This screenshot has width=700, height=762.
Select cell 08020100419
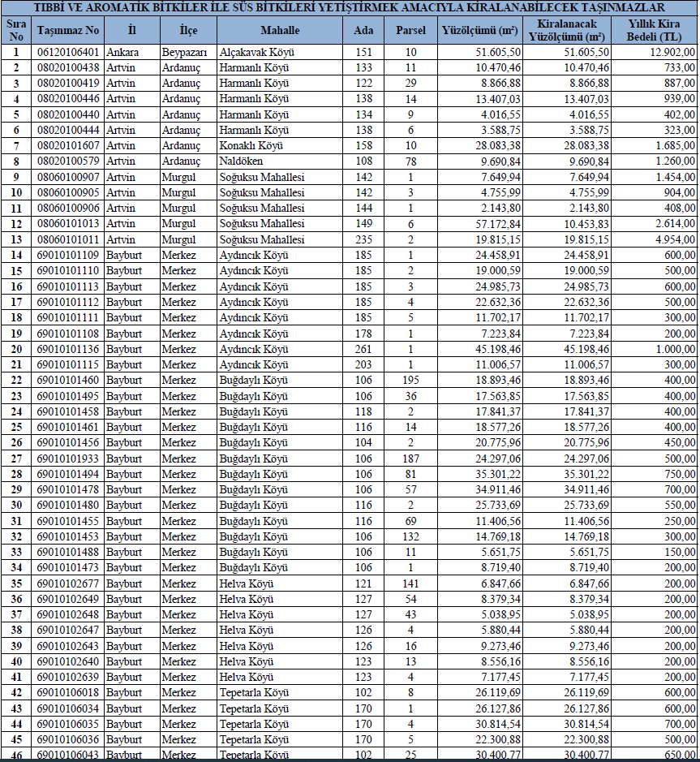68,83
